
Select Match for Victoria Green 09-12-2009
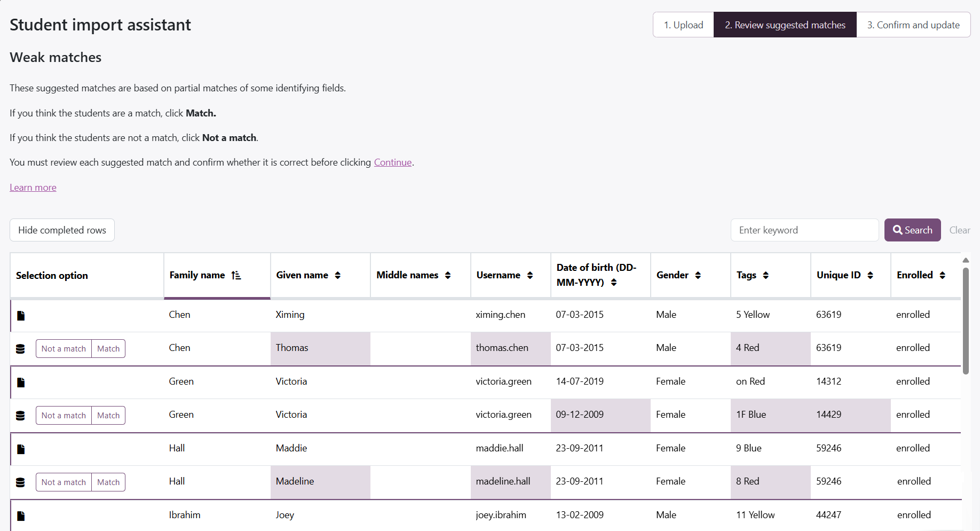108,416
